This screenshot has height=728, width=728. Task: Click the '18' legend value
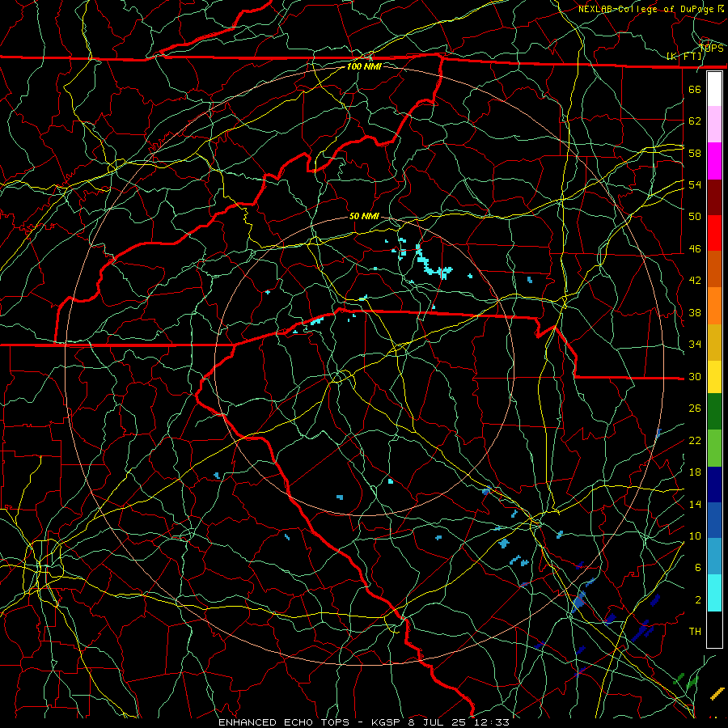695,472
